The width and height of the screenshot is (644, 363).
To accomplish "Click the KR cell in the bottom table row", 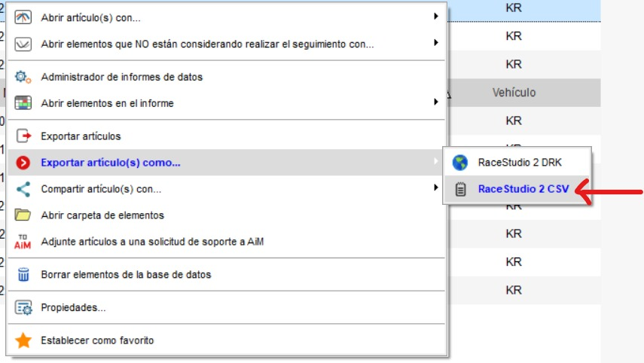I will [514, 290].
